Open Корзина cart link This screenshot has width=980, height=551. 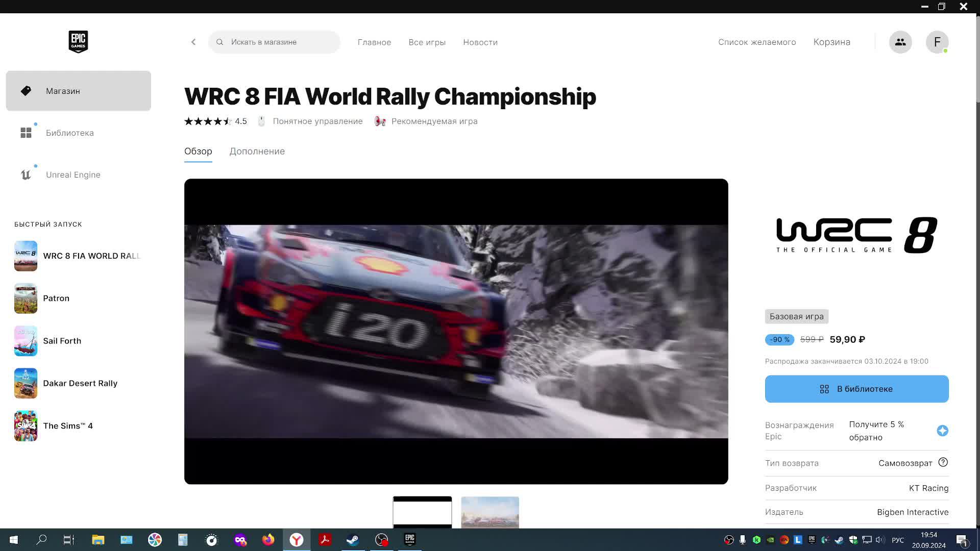tap(831, 42)
